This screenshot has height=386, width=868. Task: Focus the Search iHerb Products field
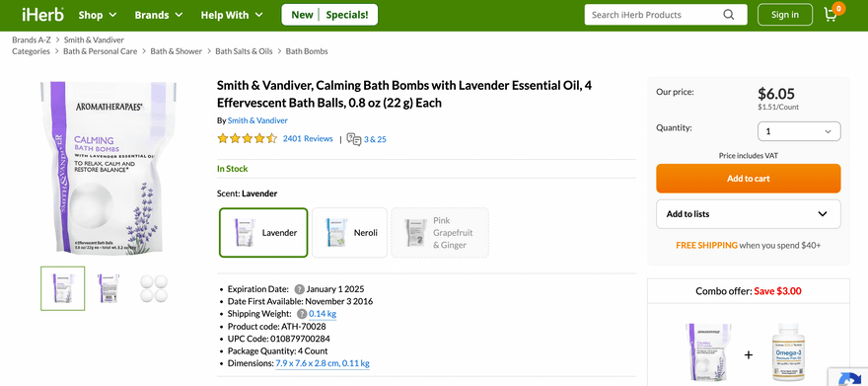(655, 15)
